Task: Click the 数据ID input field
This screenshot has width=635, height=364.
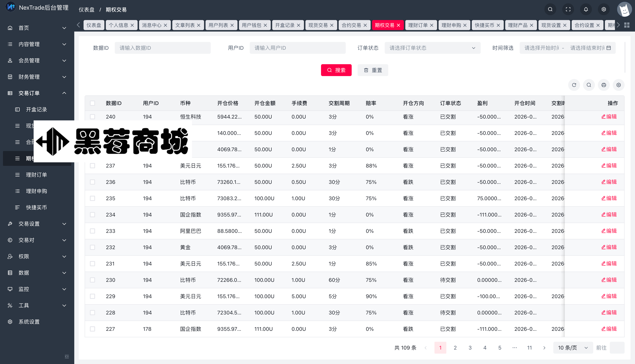Action: point(163,48)
